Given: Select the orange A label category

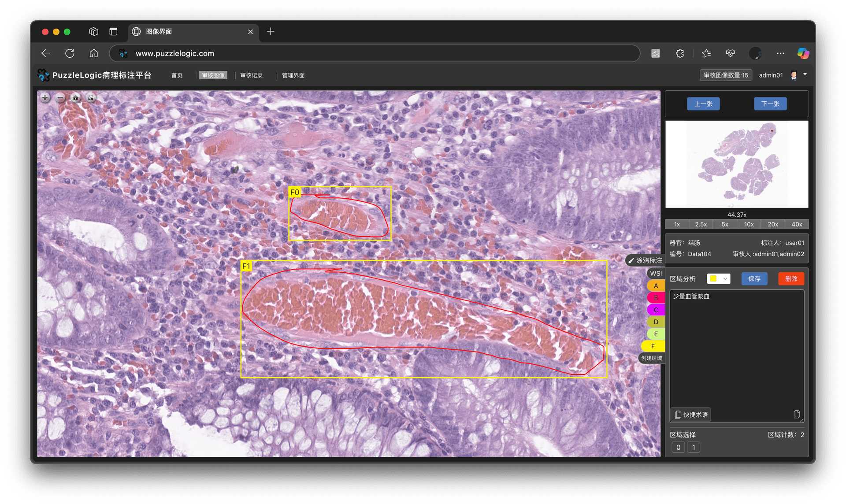Looking at the screenshot, I should (656, 285).
